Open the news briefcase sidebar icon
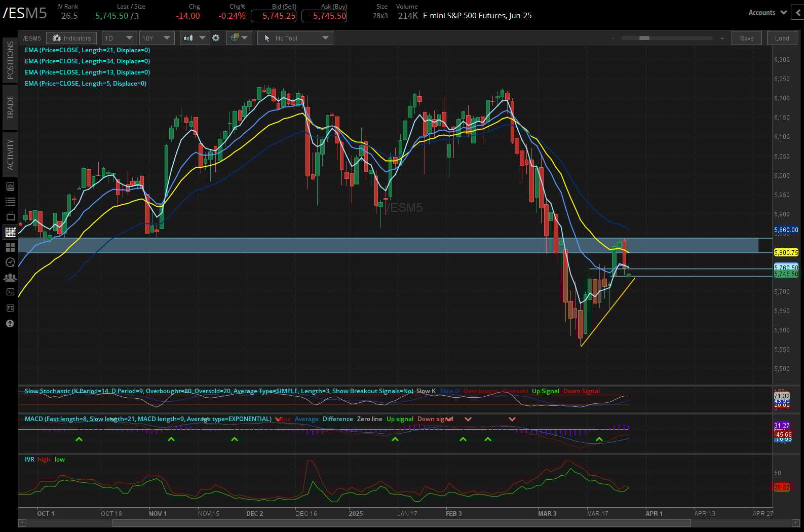This screenshot has width=804, height=532. (x=10, y=186)
